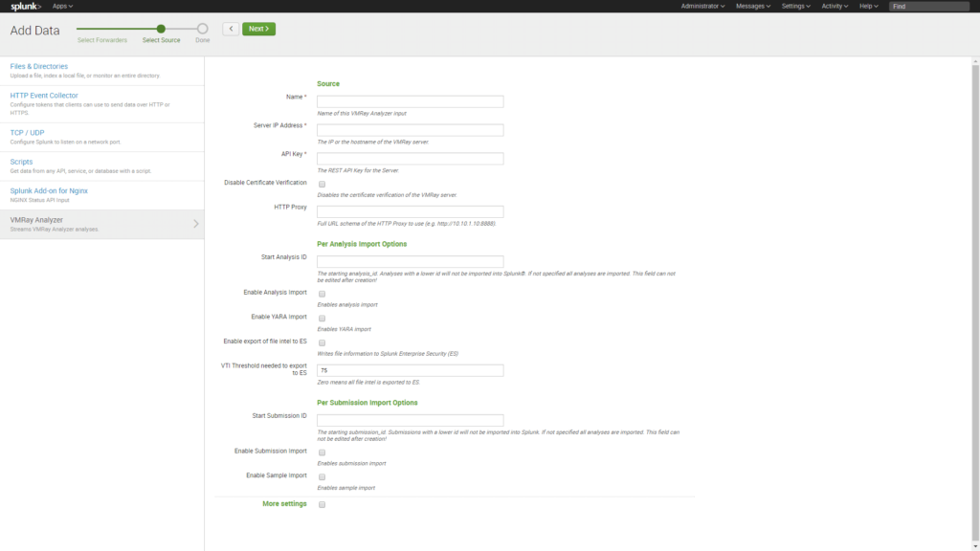Image resolution: width=980 pixels, height=551 pixels.
Task: Click the API Key input
Action: [x=410, y=159]
